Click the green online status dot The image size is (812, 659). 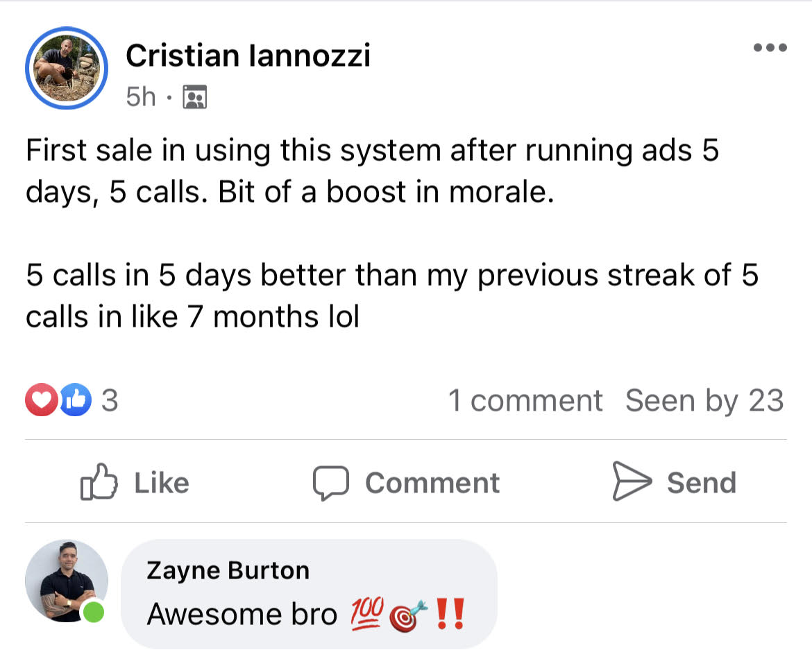(x=93, y=613)
